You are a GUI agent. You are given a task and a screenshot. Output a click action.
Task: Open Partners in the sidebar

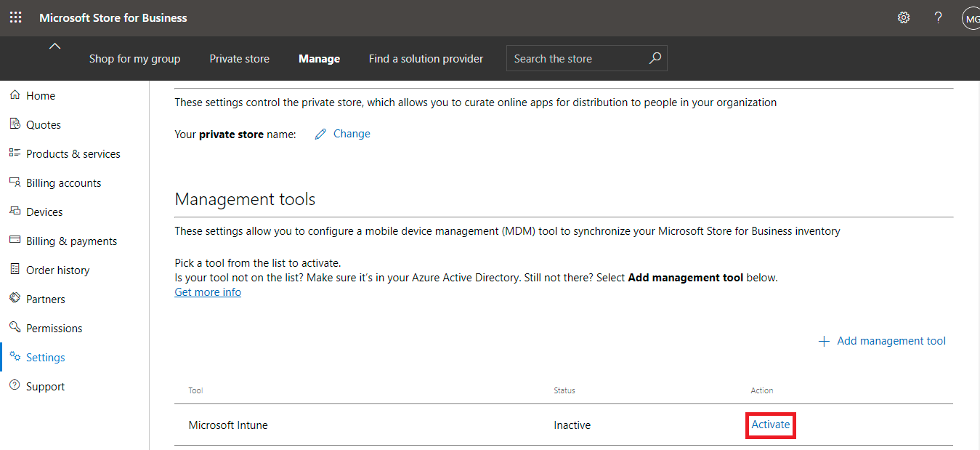(x=46, y=299)
